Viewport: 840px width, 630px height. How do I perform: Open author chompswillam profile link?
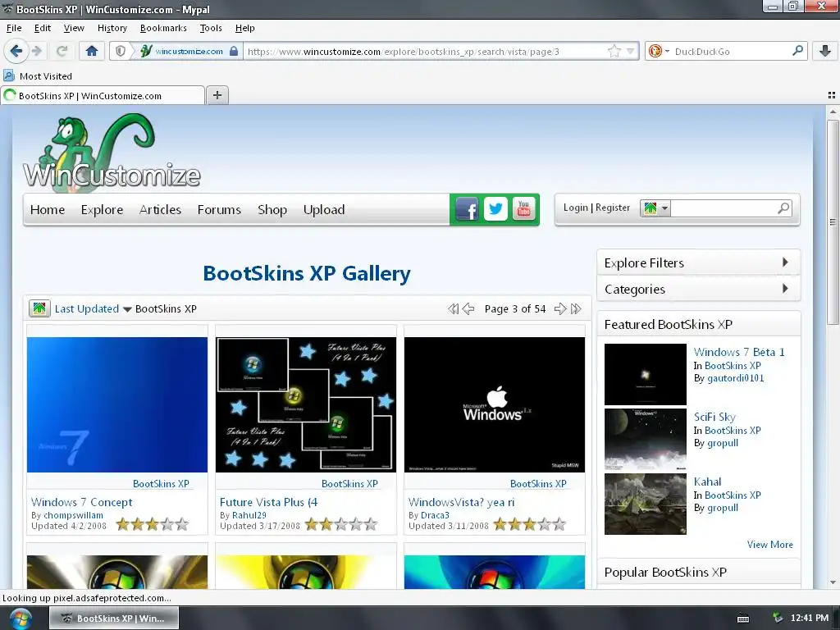[73, 515]
